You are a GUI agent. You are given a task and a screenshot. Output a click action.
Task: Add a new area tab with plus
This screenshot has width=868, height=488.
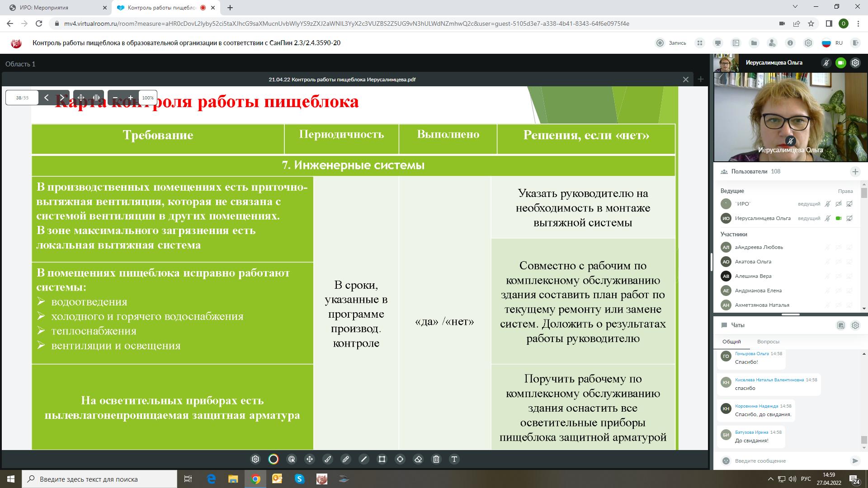(x=701, y=79)
